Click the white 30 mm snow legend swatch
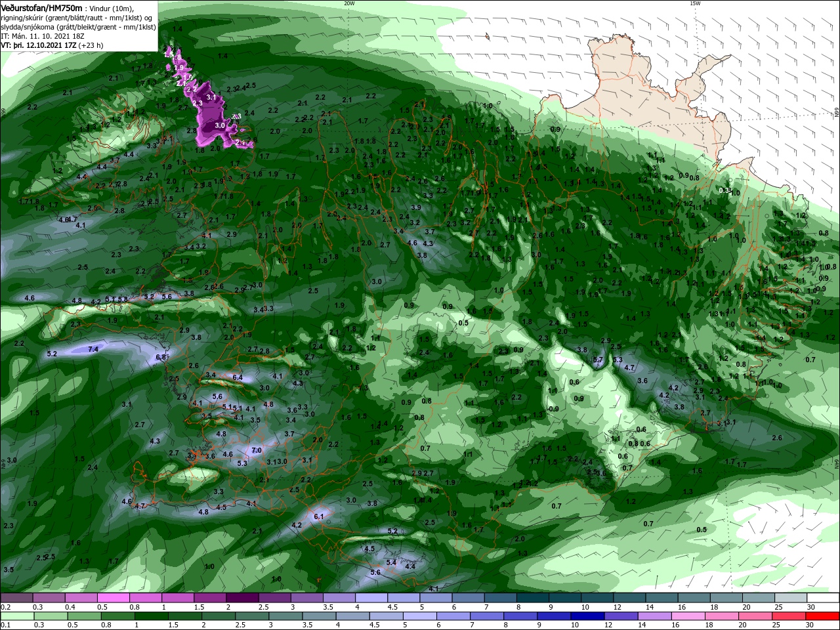The image size is (840, 630). point(824,598)
